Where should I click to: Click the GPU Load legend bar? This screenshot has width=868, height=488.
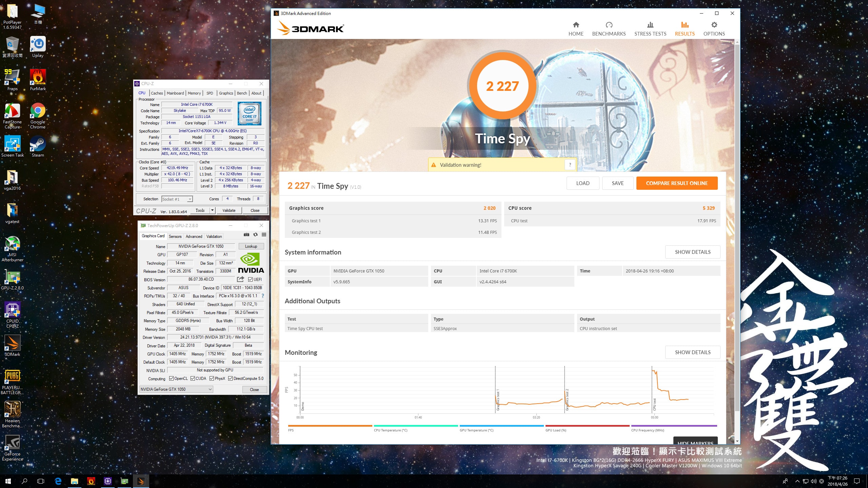pos(587,426)
